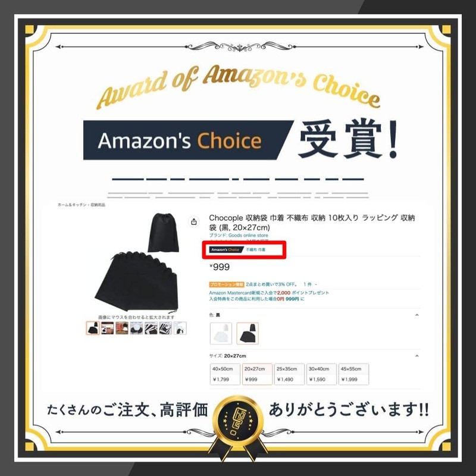Select the first product thumbnail image
Image resolution: width=476 pixels, height=476 pixels.
tap(93, 328)
